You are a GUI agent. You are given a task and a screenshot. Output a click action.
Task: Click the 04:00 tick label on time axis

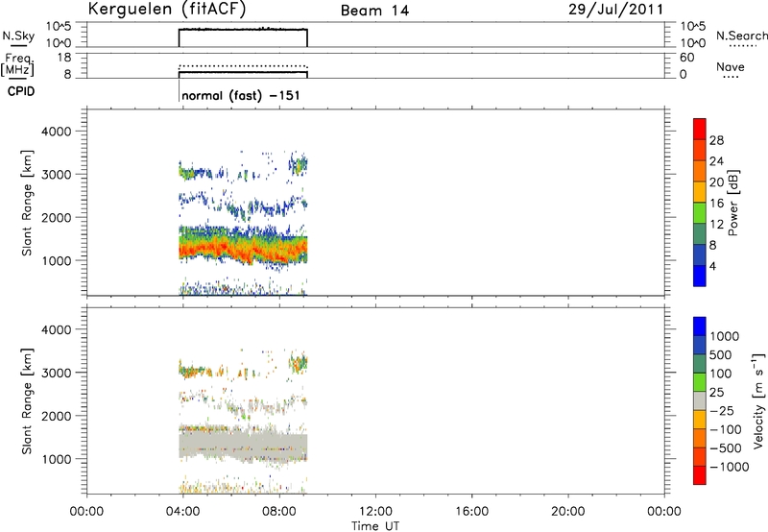tap(182, 512)
